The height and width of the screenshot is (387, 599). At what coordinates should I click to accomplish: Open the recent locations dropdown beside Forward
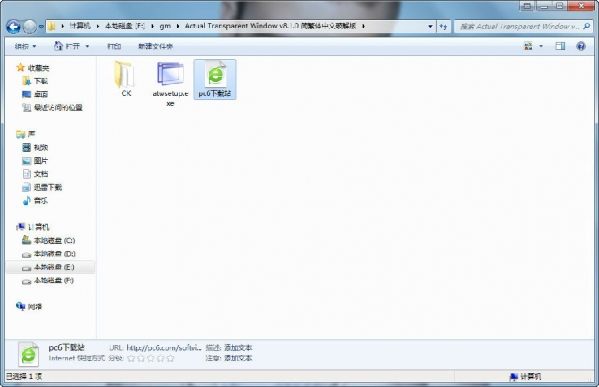[40, 27]
